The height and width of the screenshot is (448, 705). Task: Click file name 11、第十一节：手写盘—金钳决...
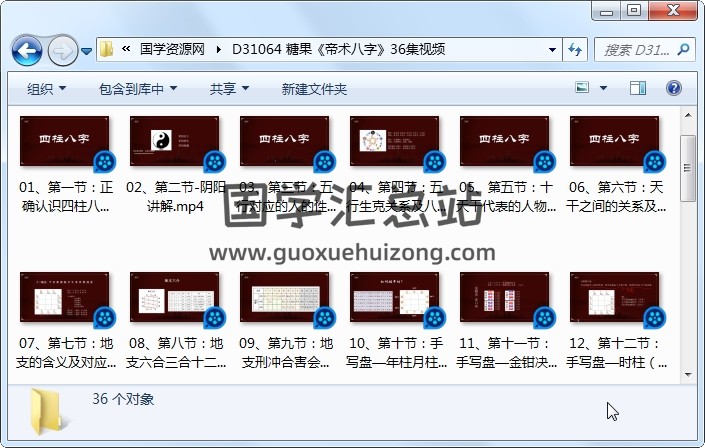tap(506, 353)
